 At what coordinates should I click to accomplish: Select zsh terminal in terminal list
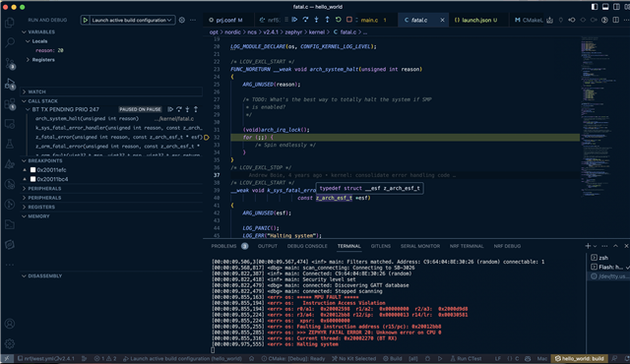(x=607, y=257)
